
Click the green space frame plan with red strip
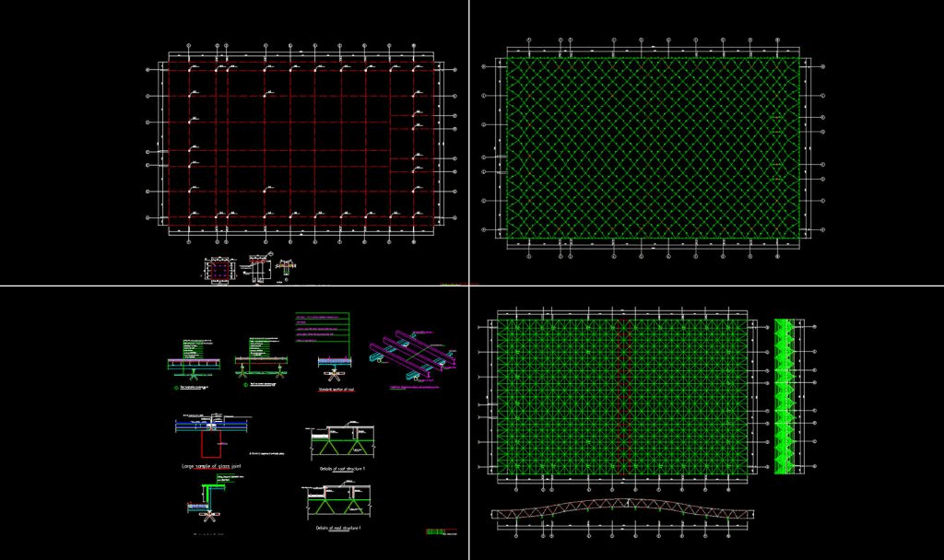(x=553, y=396)
